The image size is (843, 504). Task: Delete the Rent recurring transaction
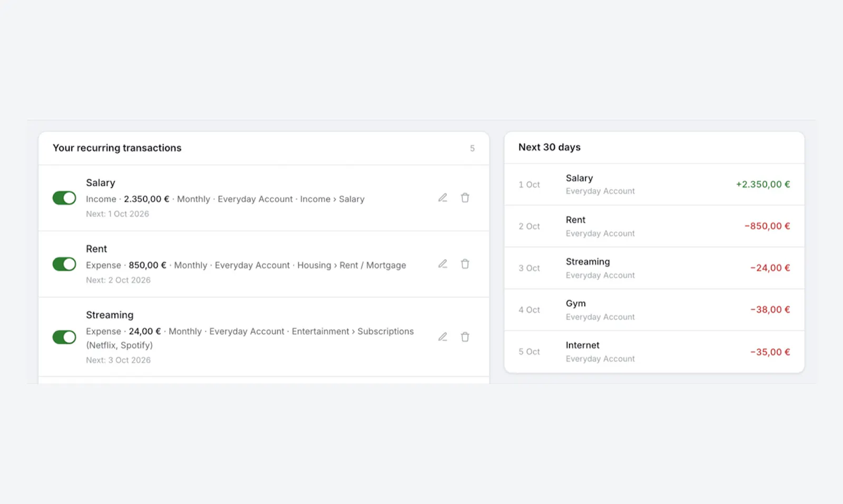pyautogui.click(x=465, y=264)
